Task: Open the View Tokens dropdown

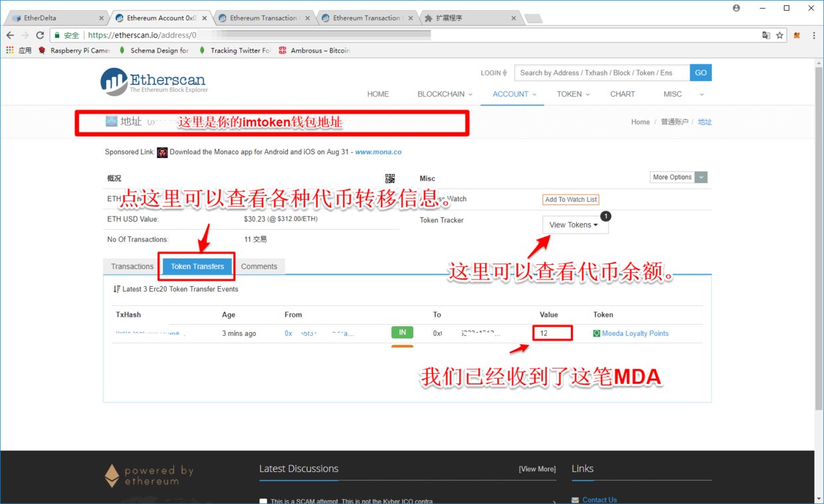Action: [575, 225]
